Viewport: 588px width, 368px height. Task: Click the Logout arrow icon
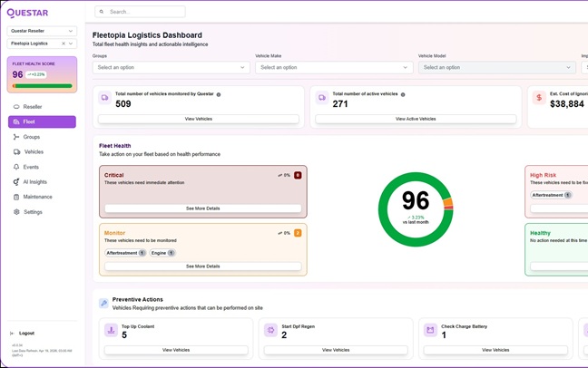tap(12, 334)
